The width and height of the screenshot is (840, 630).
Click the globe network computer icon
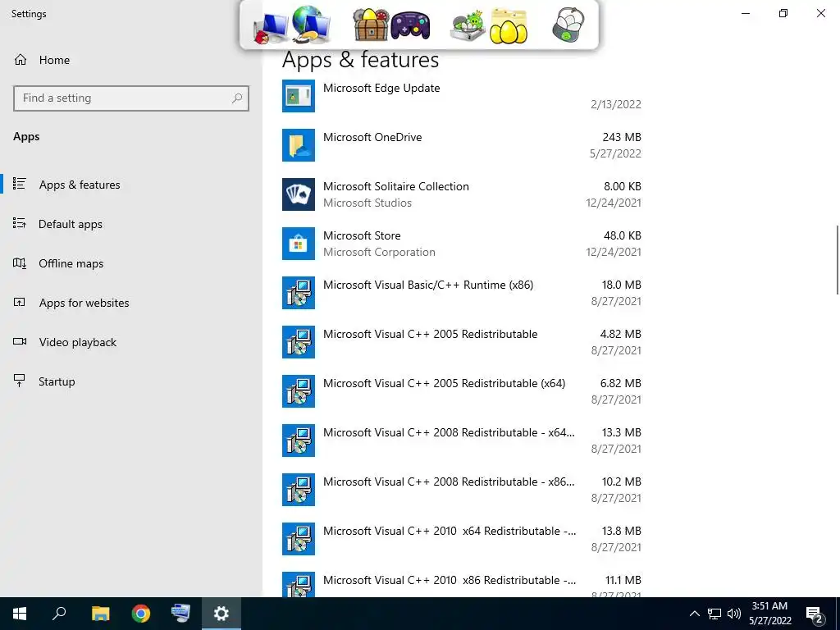point(310,25)
